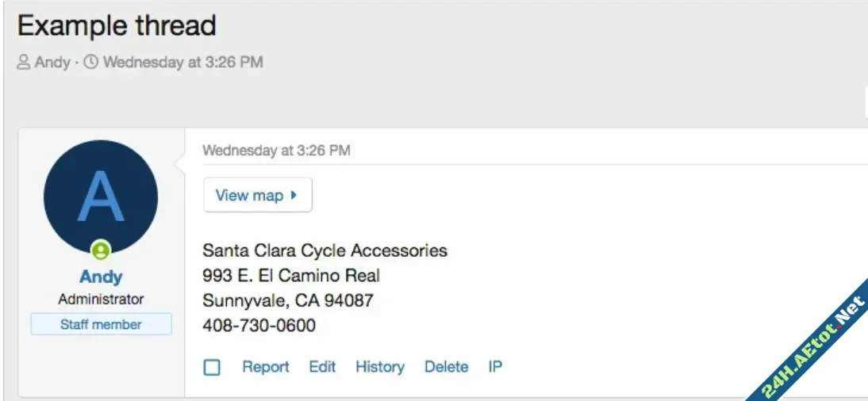The width and height of the screenshot is (868, 401).
Task: Click phone number 408-730-0600
Action: coord(259,326)
